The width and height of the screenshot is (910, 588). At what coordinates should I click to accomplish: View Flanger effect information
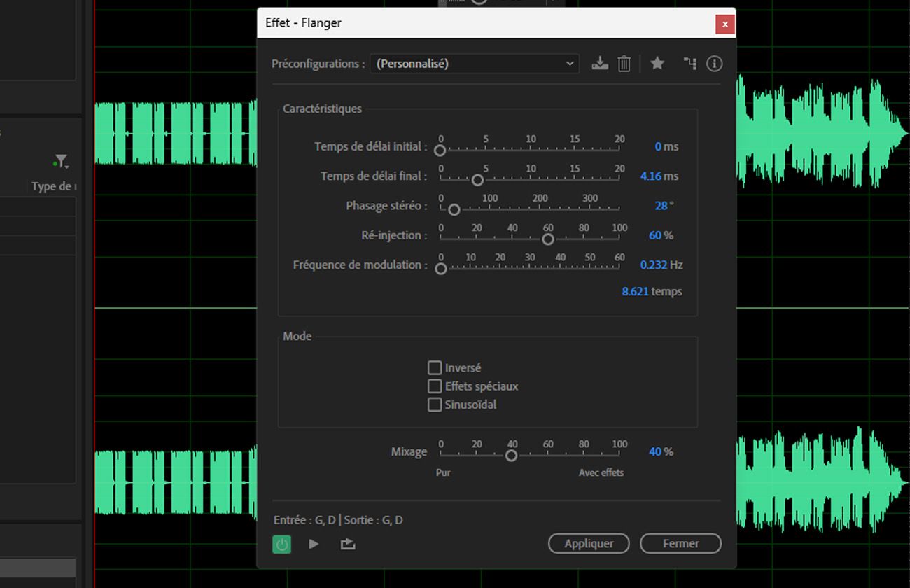point(715,63)
